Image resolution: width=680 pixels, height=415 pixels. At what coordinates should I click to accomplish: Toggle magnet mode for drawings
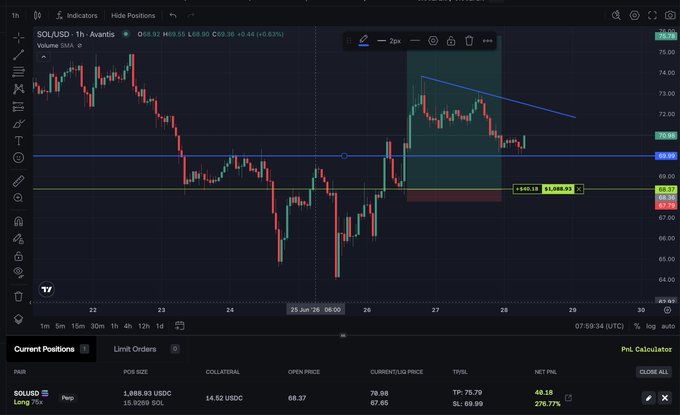tap(18, 222)
